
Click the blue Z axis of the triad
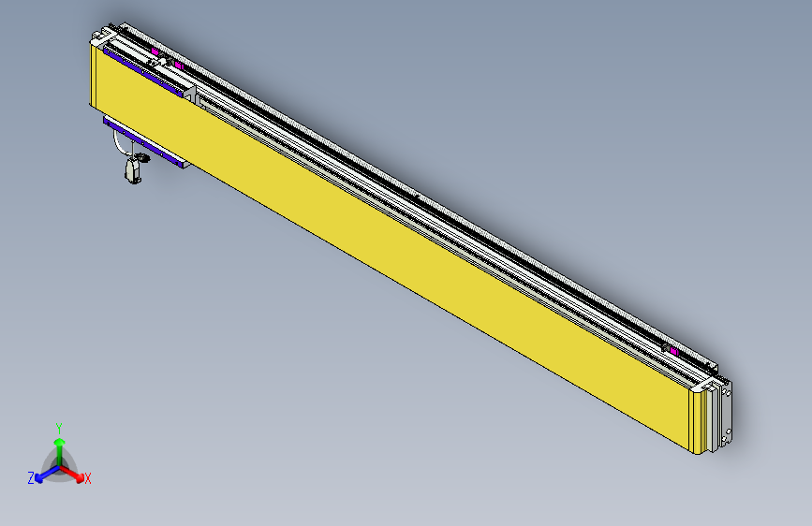pyautogui.click(x=48, y=475)
